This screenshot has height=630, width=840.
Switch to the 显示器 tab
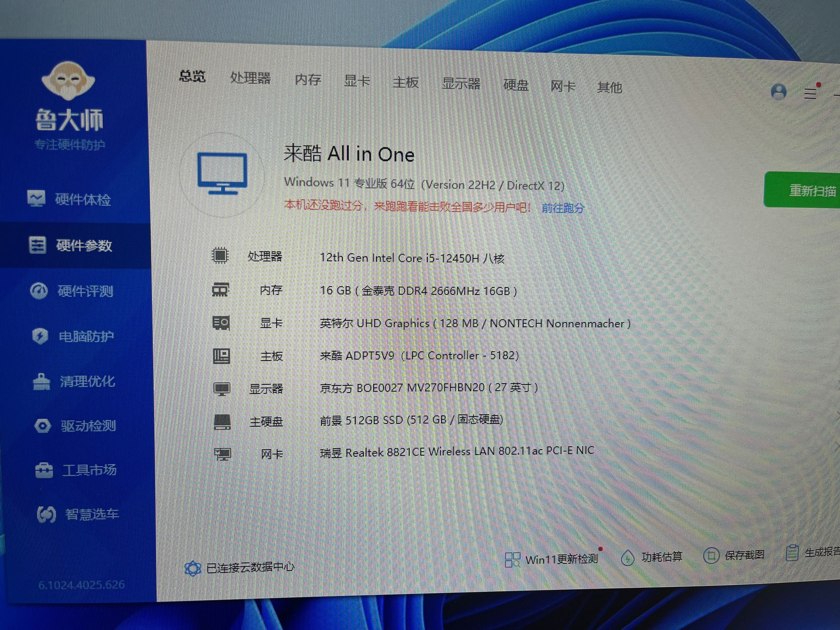tap(461, 84)
